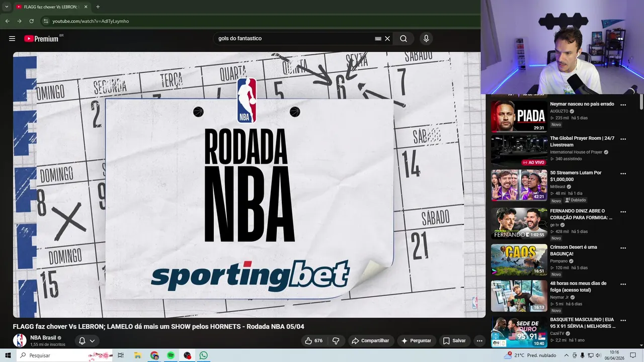Select the FLAGG faz chover browser tab
The image size is (644, 362).
(51, 7)
